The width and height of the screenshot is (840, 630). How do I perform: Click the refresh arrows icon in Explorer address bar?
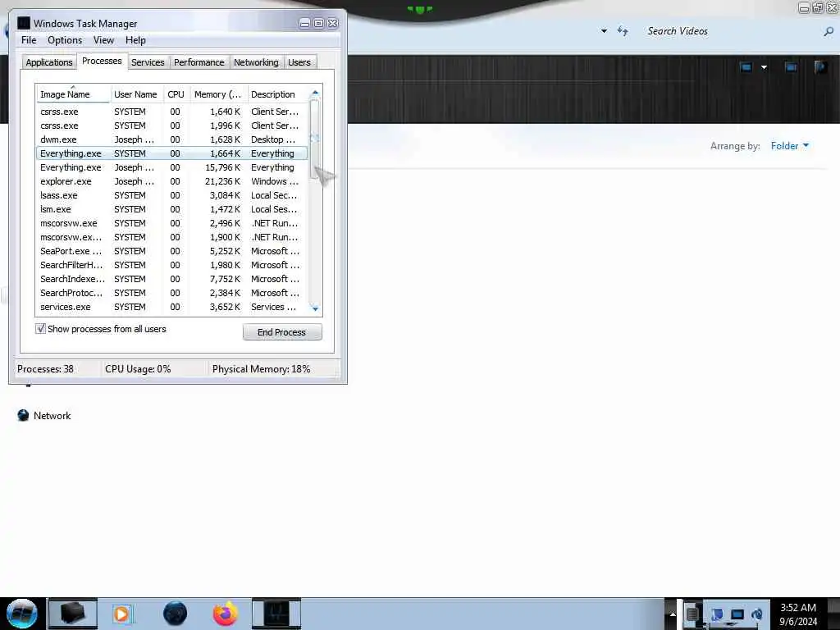click(622, 30)
